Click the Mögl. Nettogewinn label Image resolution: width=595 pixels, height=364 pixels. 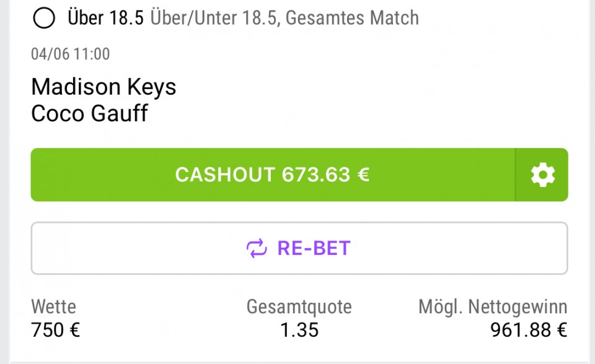point(493,307)
